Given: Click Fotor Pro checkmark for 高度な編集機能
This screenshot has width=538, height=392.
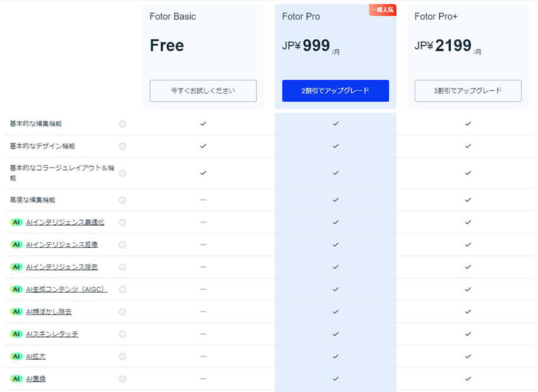Looking at the screenshot, I should point(335,200).
